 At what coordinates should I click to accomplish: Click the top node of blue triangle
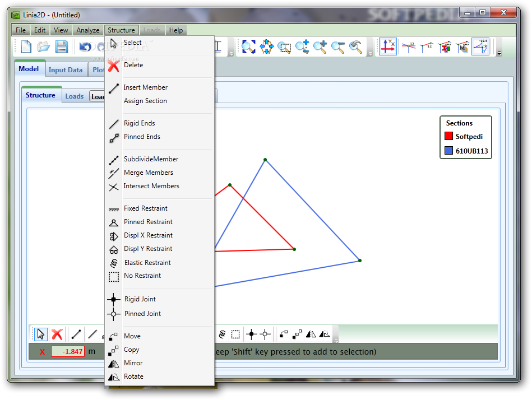click(265, 160)
